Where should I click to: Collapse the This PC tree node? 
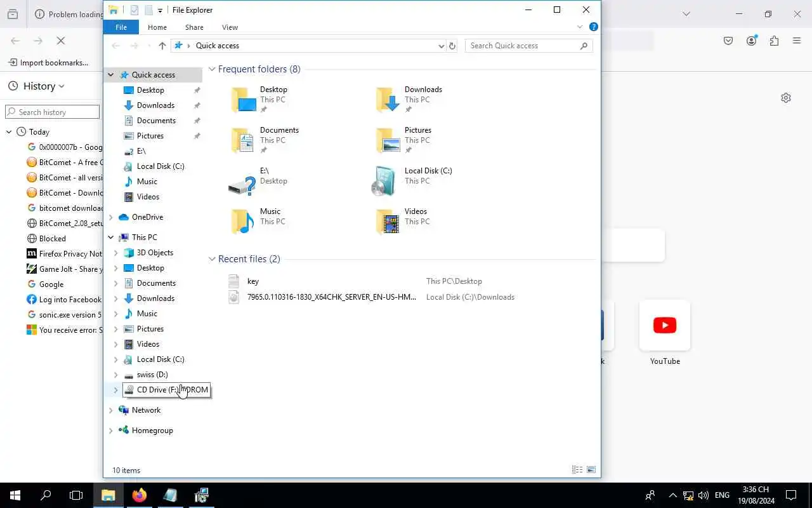111,237
